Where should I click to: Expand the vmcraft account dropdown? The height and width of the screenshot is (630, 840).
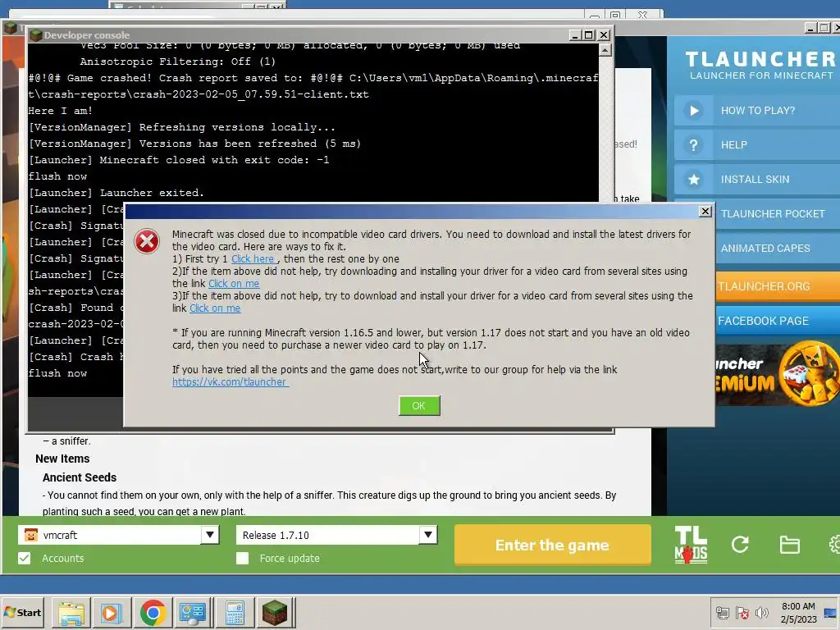(x=210, y=535)
